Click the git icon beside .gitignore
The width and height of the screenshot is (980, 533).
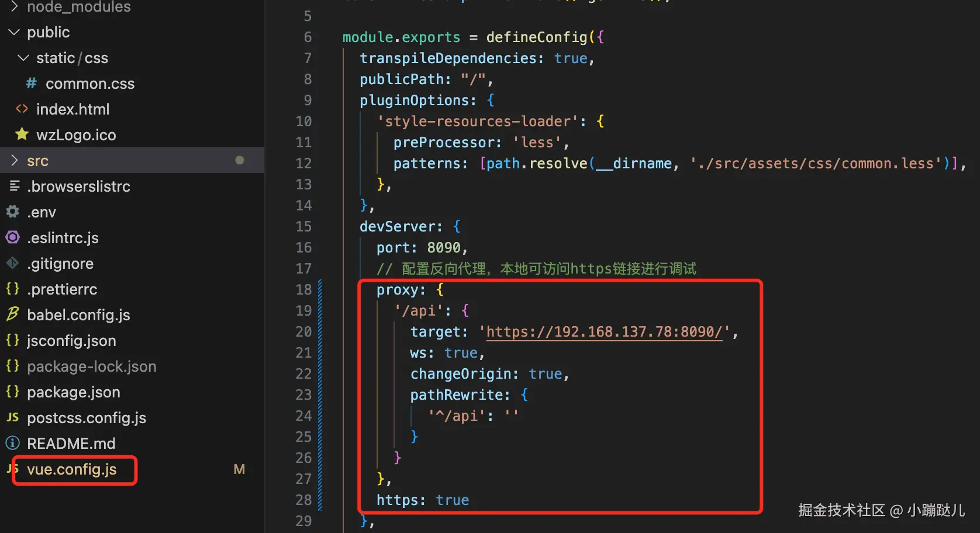point(12,263)
